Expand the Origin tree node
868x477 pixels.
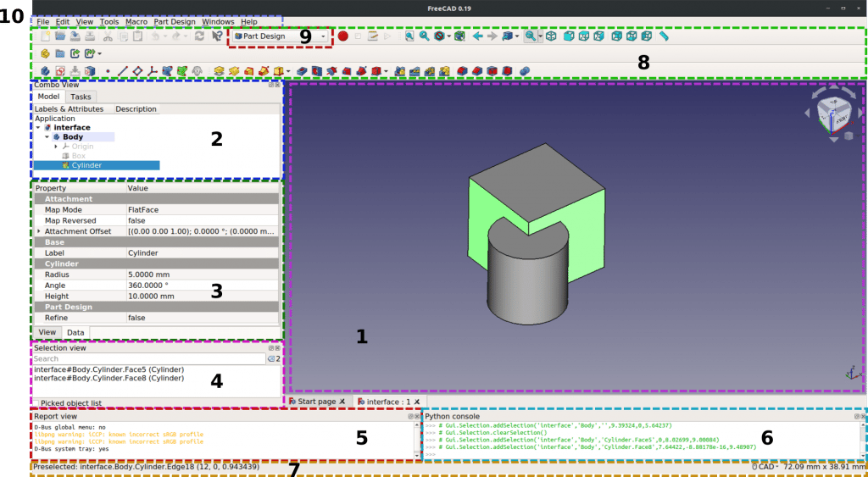pyautogui.click(x=56, y=146)
